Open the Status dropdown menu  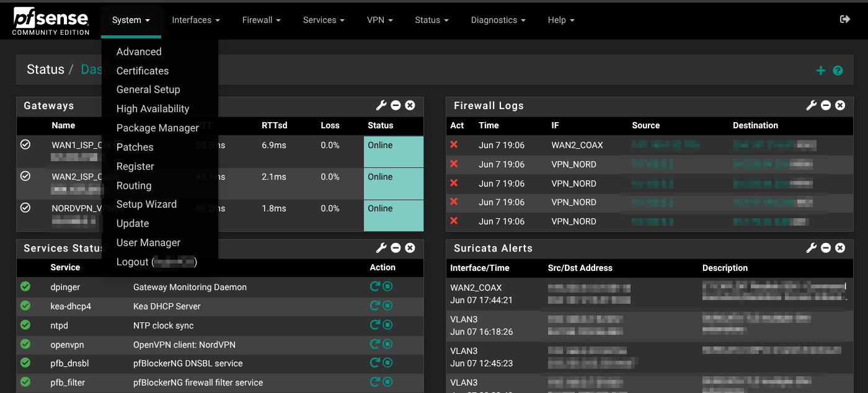click(432, 20)
